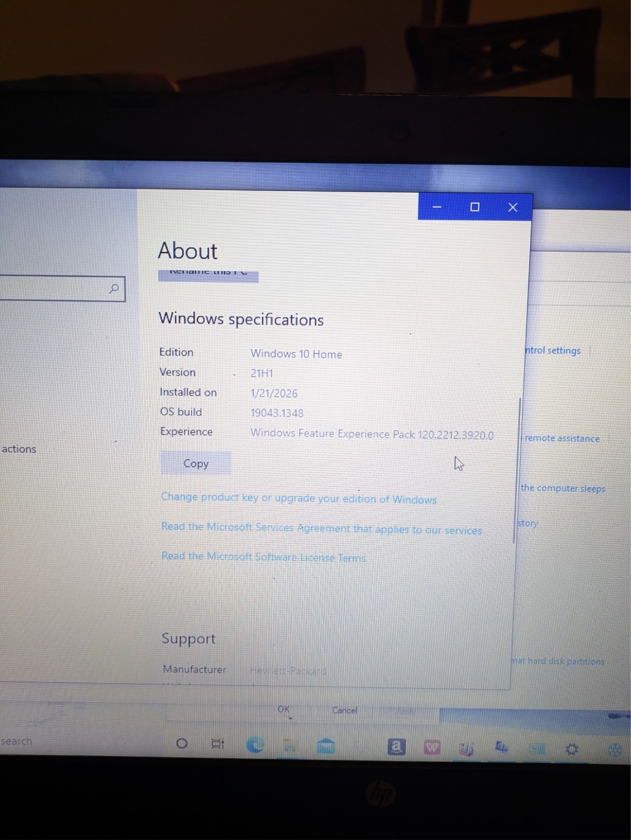The height and width of the screenshot is (840, 631).
Task: Open Cortana circle icon on taskbar
Action: (182, 743)
